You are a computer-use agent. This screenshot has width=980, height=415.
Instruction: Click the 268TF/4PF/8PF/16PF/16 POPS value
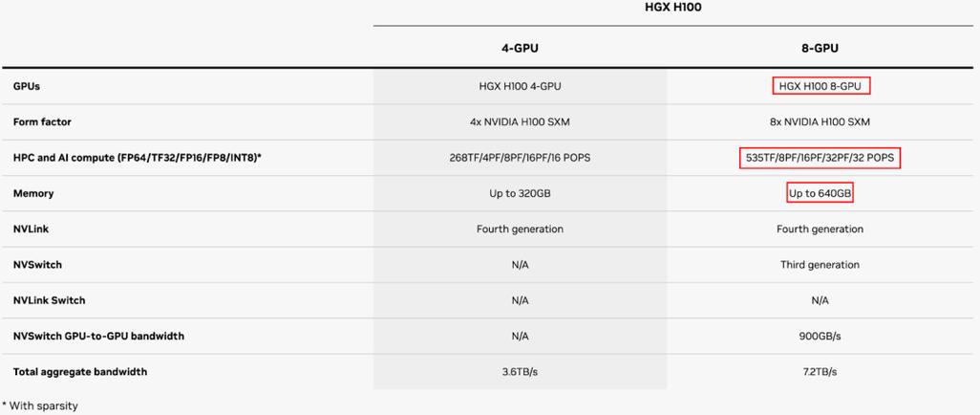(520, 158)
